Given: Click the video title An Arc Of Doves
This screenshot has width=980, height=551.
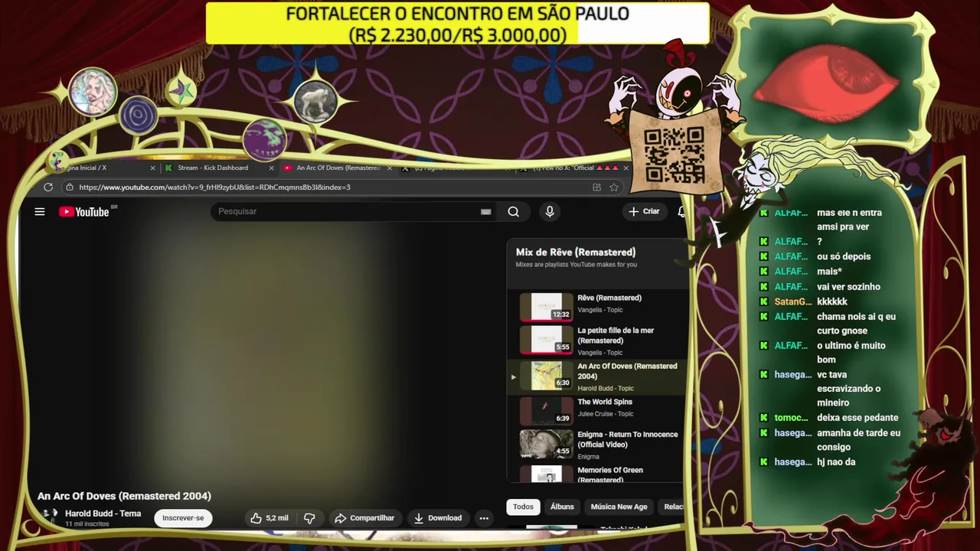Looking at the screenshot, I should (x=124, y=496).
